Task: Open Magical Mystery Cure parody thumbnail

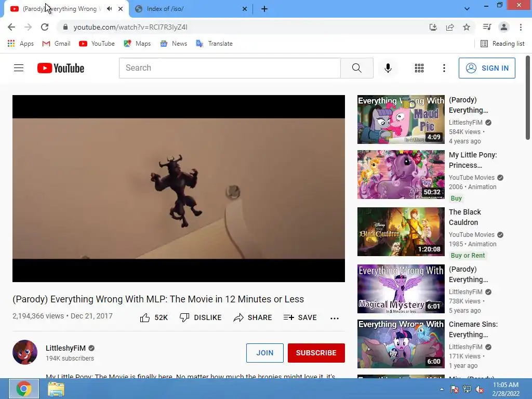Action: 401,289
